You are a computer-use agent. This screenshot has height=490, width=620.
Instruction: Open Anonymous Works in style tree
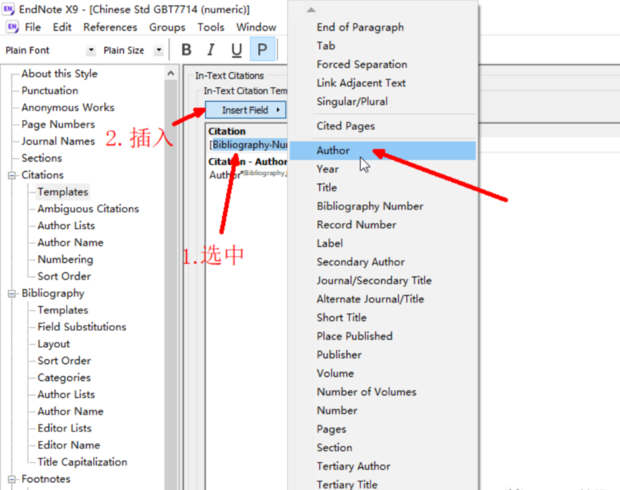(x=68, y=108)
